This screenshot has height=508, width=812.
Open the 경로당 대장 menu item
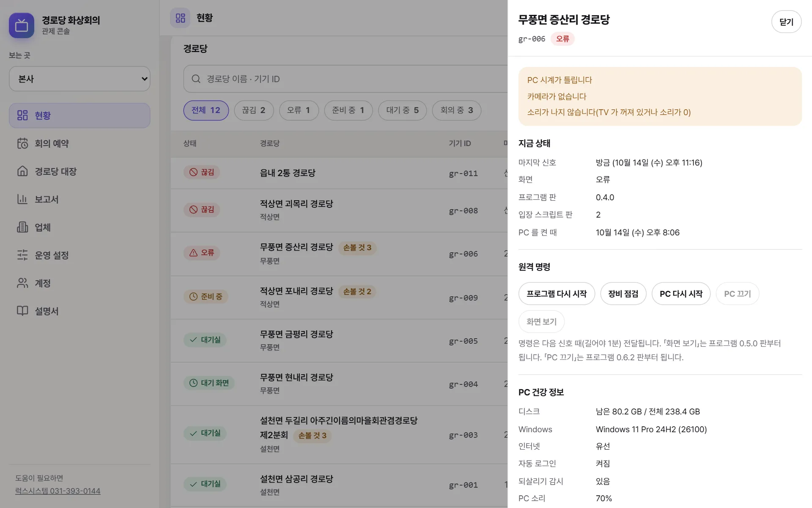pos(80,171)
